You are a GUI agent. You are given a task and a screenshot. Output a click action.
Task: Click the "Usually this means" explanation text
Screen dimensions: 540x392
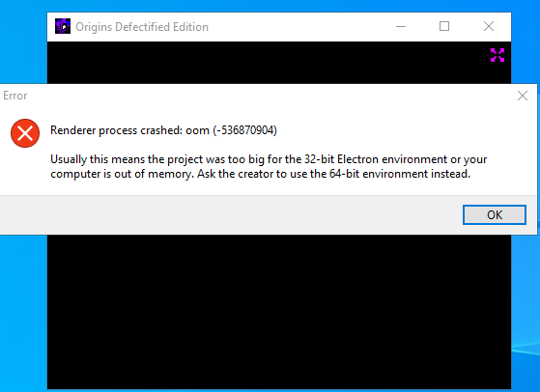point(269,167)
